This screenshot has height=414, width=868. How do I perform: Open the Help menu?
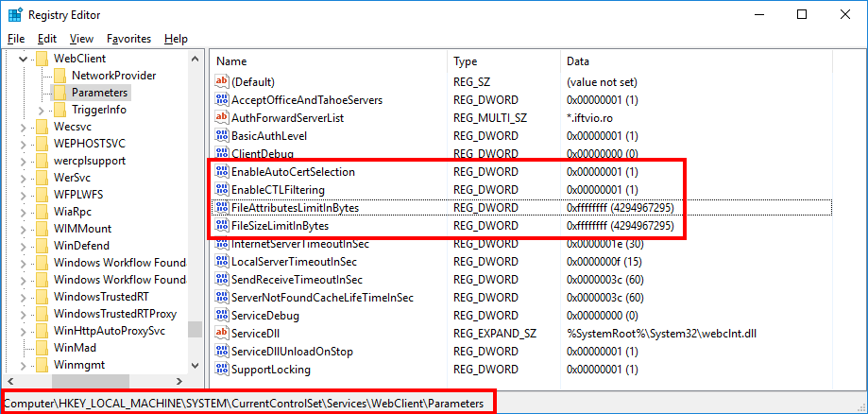point(176,39)
